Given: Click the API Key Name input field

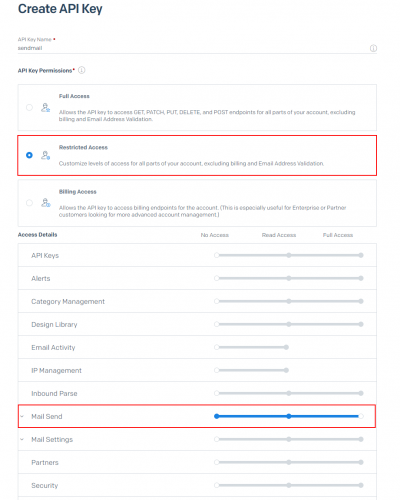Looking at the screenshot, I should (x=193, y=48).
